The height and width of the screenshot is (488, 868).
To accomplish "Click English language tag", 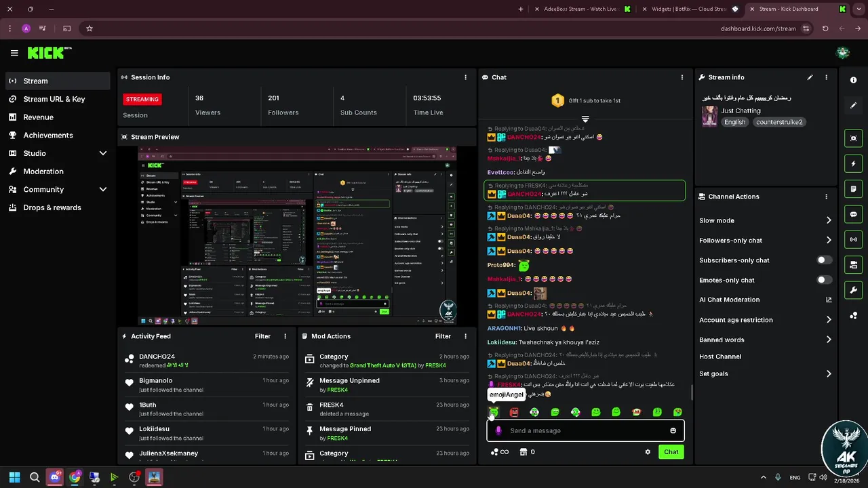I will tap(734, 122).
